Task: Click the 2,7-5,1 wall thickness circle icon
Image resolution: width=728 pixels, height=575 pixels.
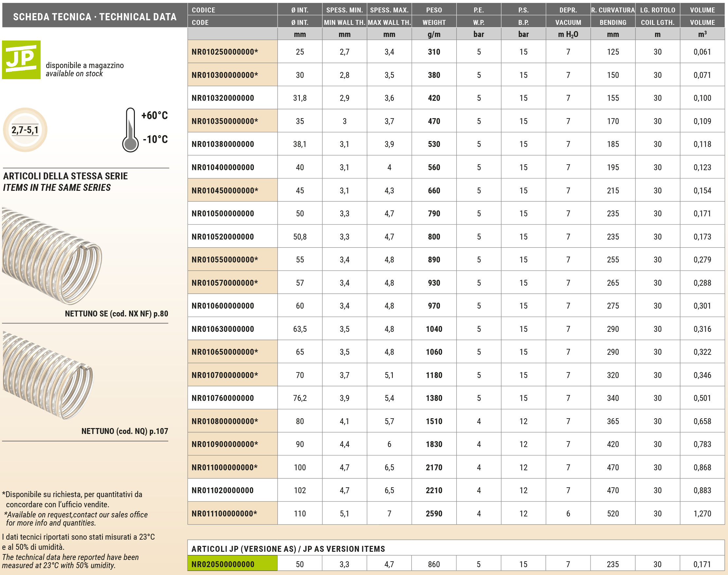Action: tap(25, 130)
